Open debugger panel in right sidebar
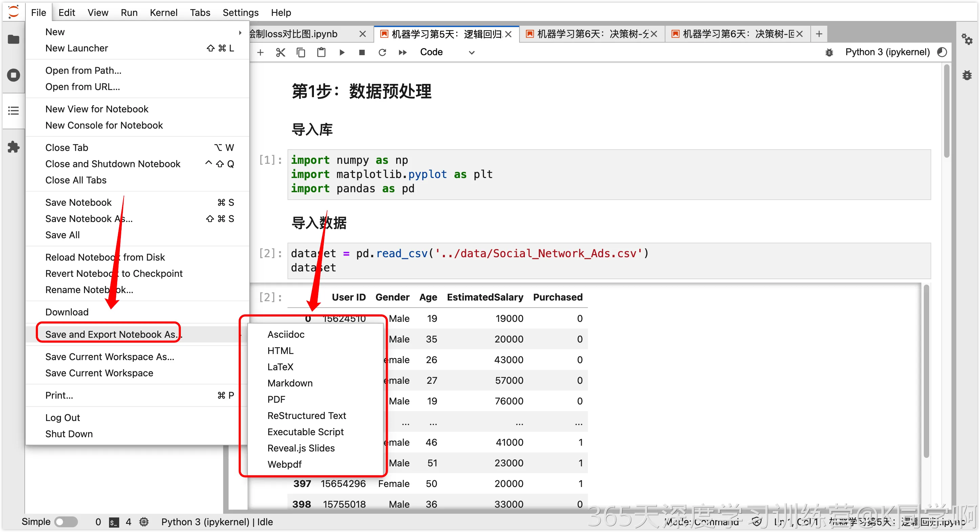 (967, 75)
